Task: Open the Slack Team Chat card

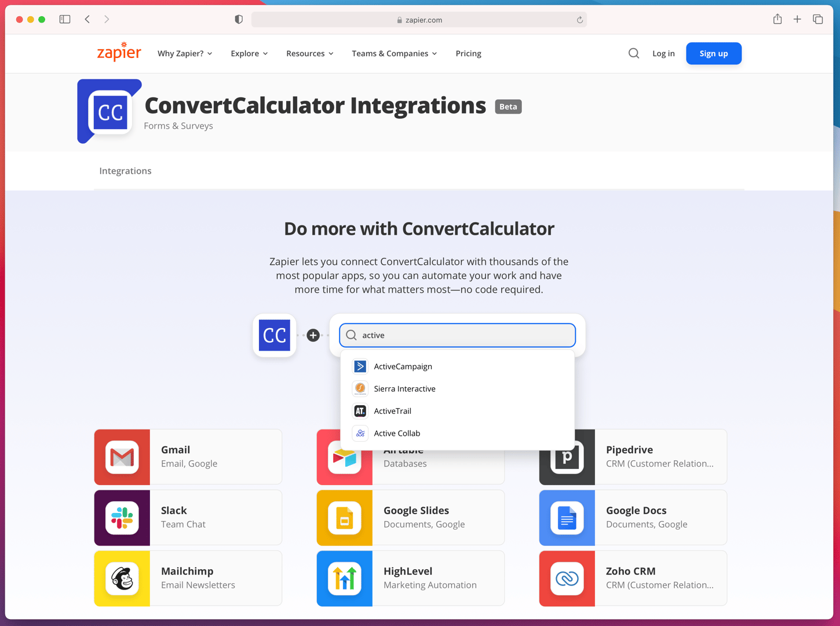Action: coord(188,518)
